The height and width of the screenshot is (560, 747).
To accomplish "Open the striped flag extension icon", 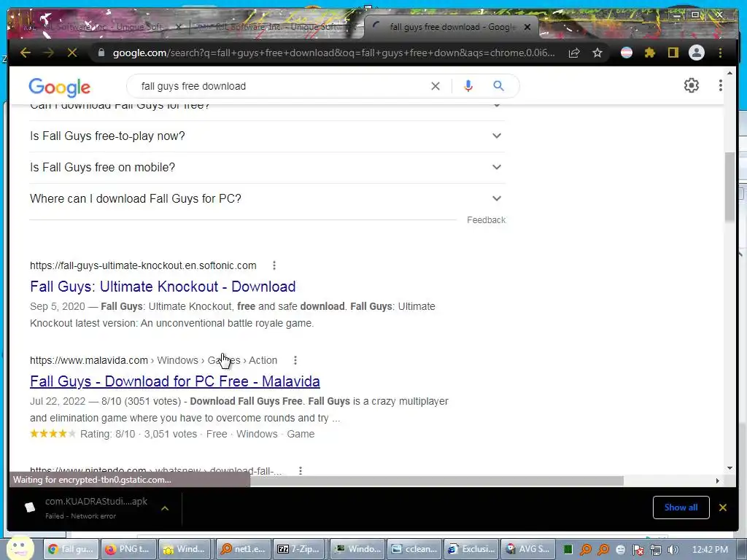I will 627,52.
